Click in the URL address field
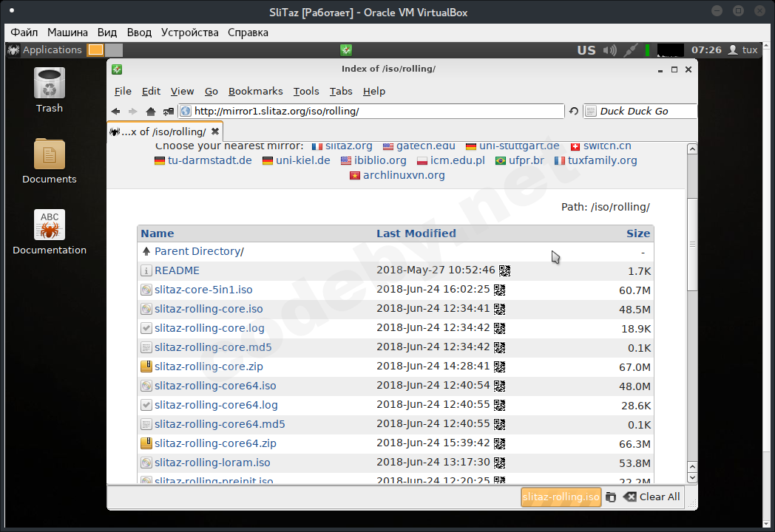The image size is (775, 532). click(x=371, y=111)
